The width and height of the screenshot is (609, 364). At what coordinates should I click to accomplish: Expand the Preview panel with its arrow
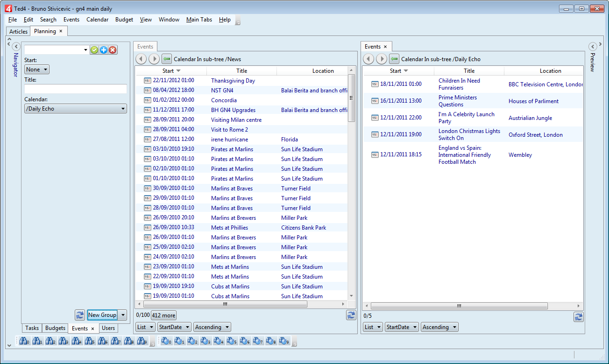coord(593,47)
